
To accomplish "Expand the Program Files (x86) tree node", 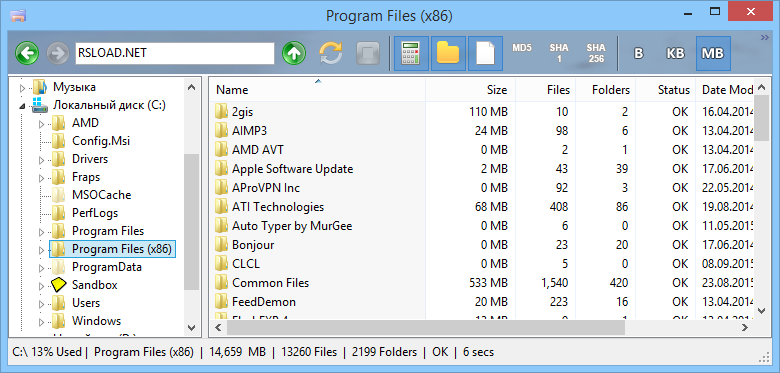I will [42, 250].
